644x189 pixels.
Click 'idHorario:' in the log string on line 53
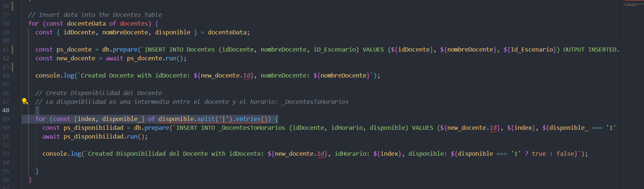(x=352, y=154)
